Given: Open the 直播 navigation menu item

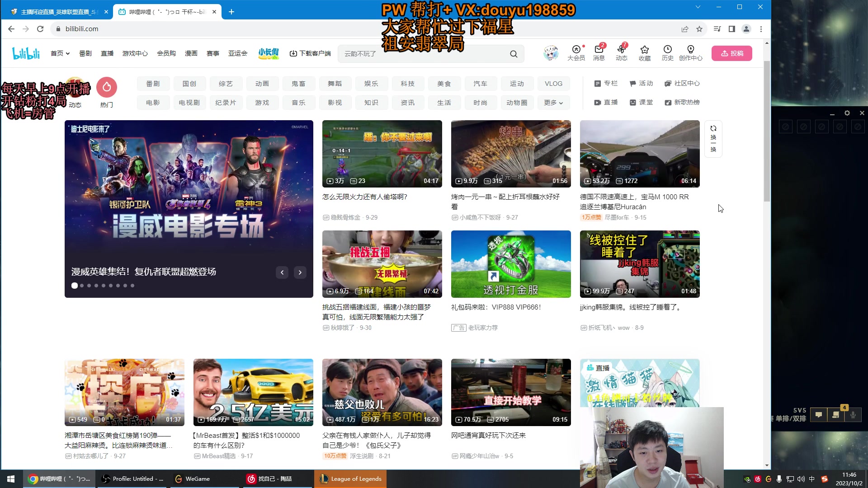Looking at the screenshot, I should (x=107, y=53).
